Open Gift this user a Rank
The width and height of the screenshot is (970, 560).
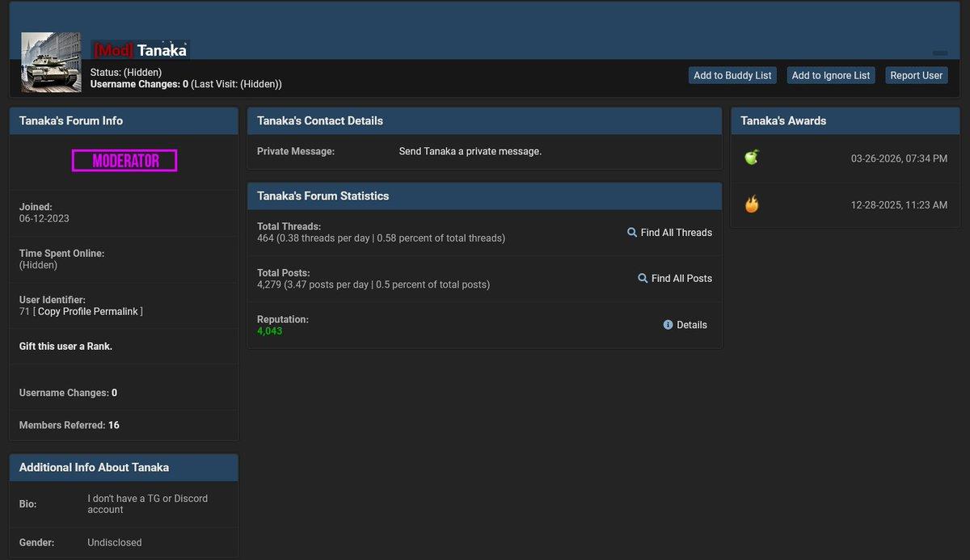(x=65, y=346)
